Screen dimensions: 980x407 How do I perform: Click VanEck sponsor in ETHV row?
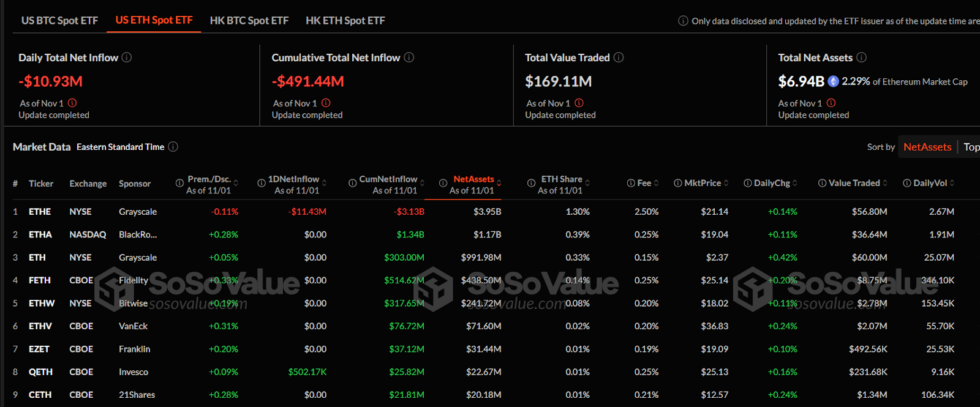coord(133,326)
